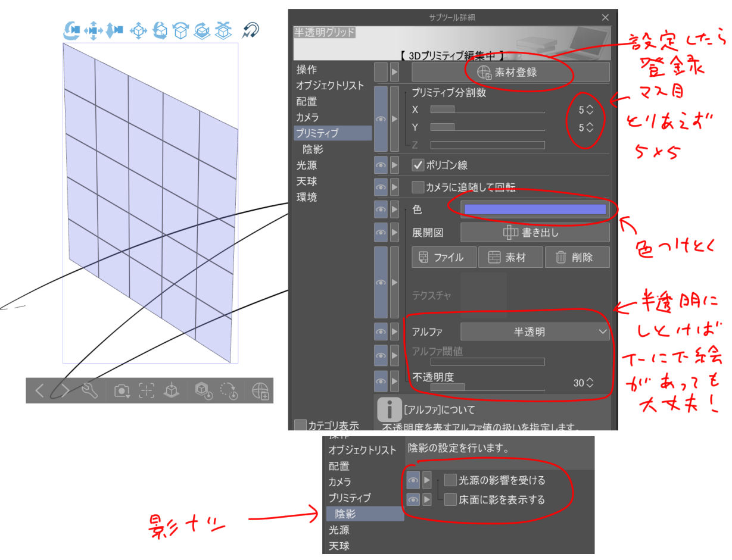Open the camera preset angle icon
Screen dimensions: 732x560
122,390
